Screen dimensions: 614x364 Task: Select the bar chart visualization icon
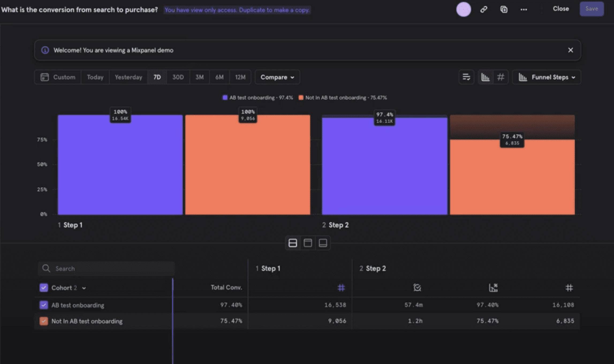pos(485,77)
